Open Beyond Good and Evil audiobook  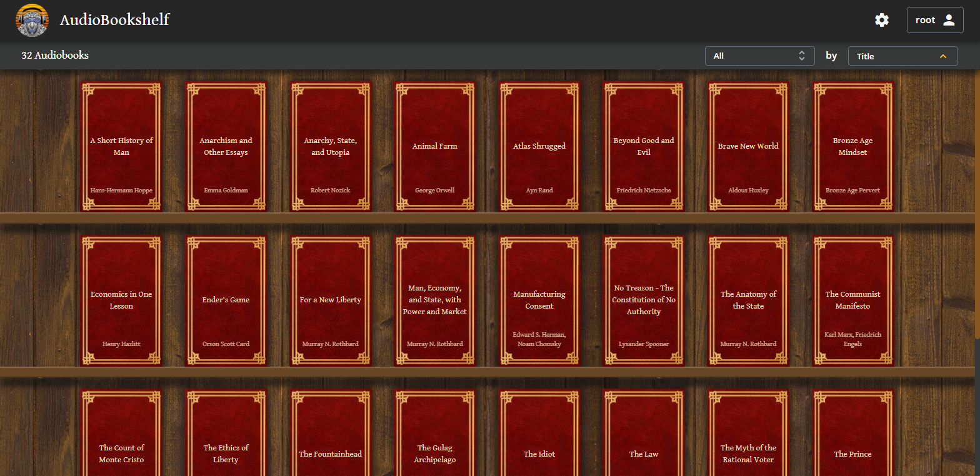tap(644, 147)
